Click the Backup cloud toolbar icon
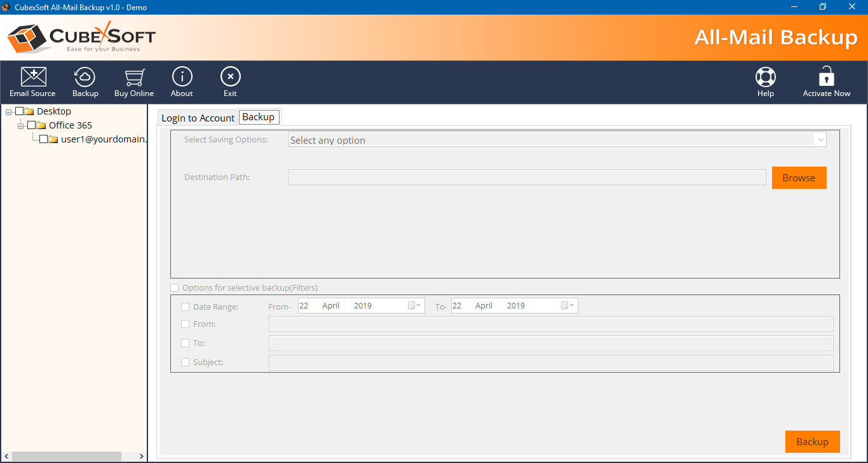The width and height of the screenshot is (868, 463). pos(85,77)
